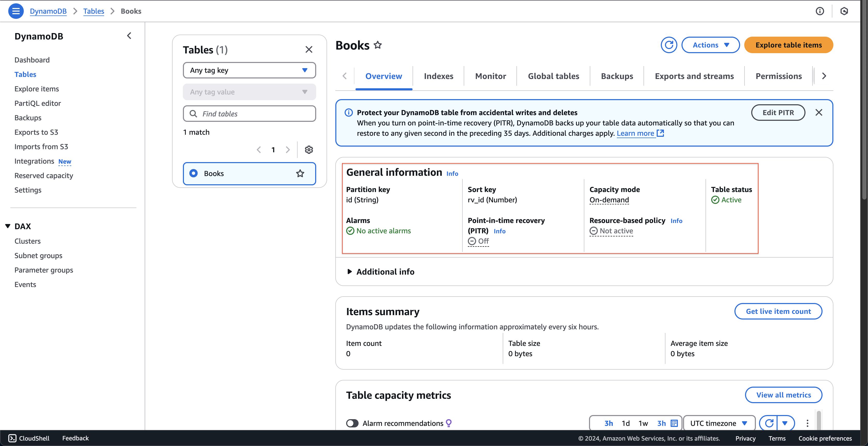Open PITR Info link
This screenshot has width=868, height=446.
[499, 231]
